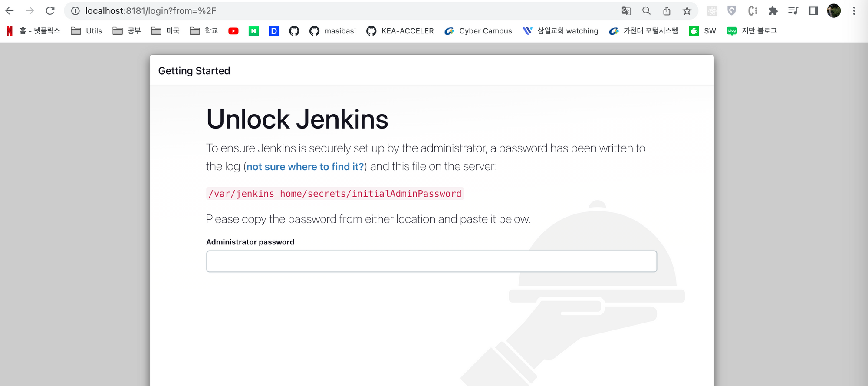Screen dimensions: 868x386
Task: Click the 'not sure where to find it?' link
Action: pos(305,167)
